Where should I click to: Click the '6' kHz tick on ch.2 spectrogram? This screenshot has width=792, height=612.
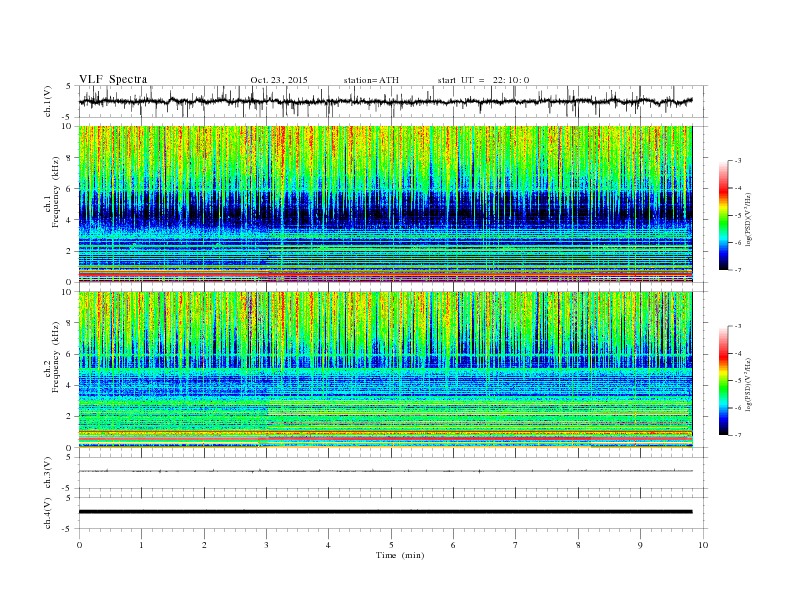[70, 354]
